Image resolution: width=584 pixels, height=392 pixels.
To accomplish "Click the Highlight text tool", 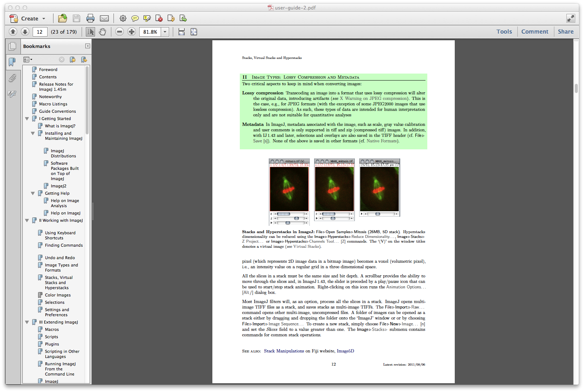I will pyautogui.click(x=147, y=18).
